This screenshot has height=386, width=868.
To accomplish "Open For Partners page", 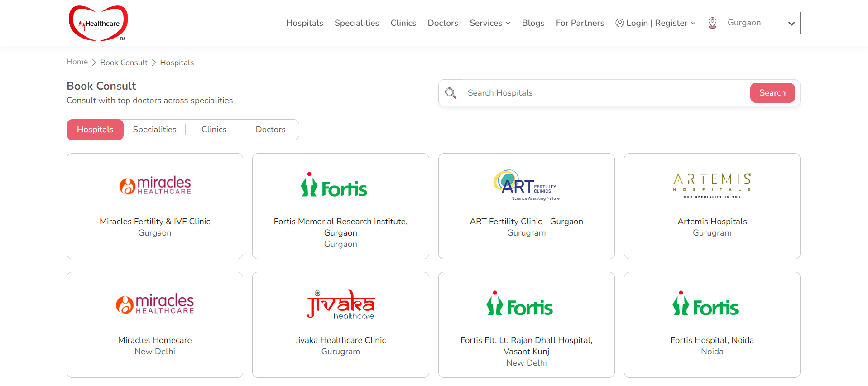I will pos(580,23).
